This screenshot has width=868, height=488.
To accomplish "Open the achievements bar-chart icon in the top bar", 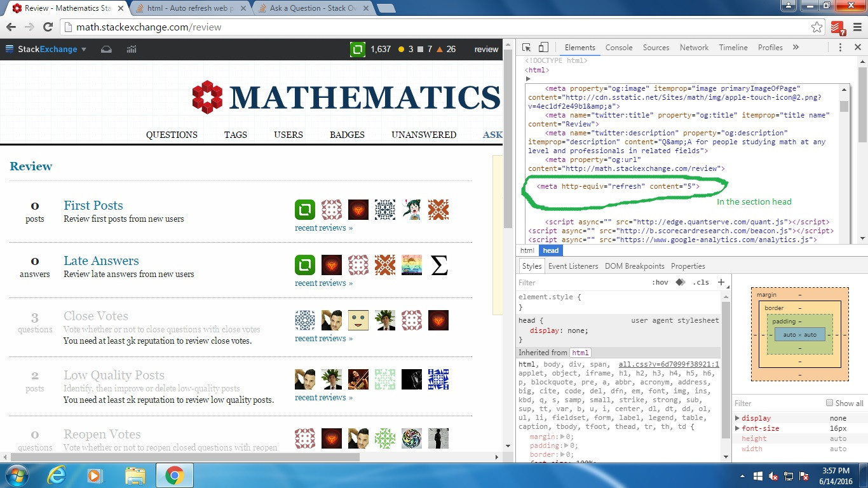I will click(132, 49).
